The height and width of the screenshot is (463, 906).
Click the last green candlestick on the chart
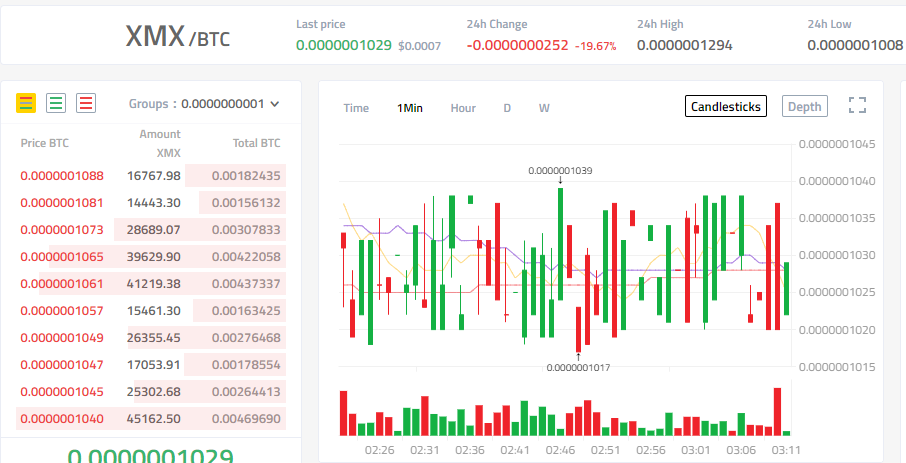(x=786, y=288)
